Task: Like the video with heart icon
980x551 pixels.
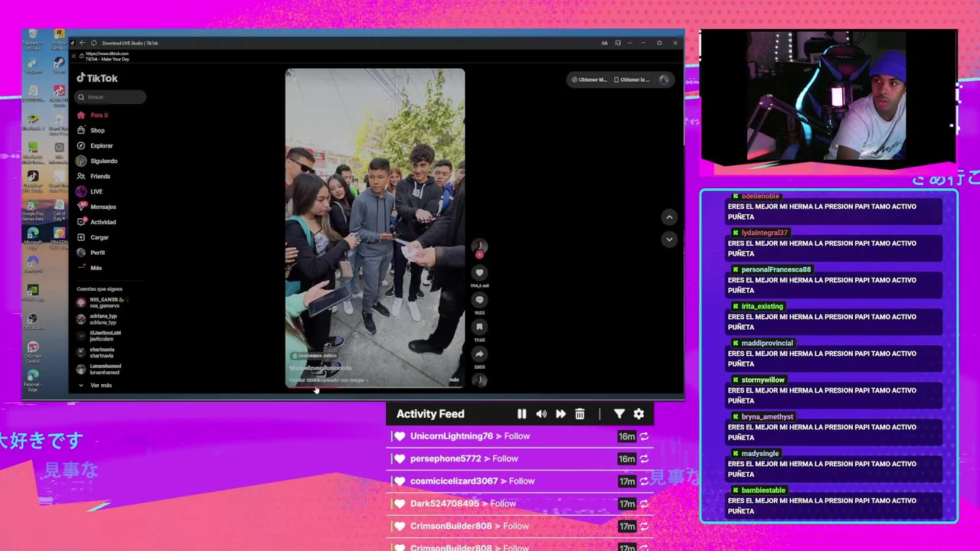Action: (x=479, y=272)
